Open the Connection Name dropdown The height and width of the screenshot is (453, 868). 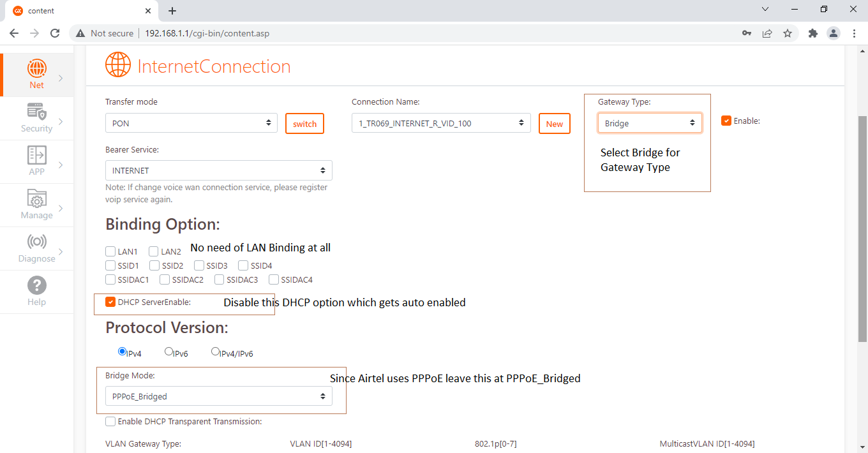440,123
